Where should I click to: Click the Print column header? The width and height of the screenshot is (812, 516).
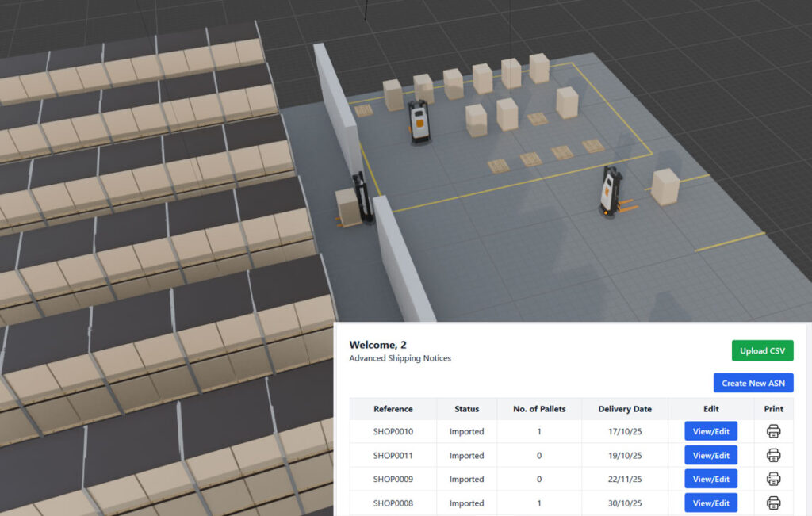[772, 408]
